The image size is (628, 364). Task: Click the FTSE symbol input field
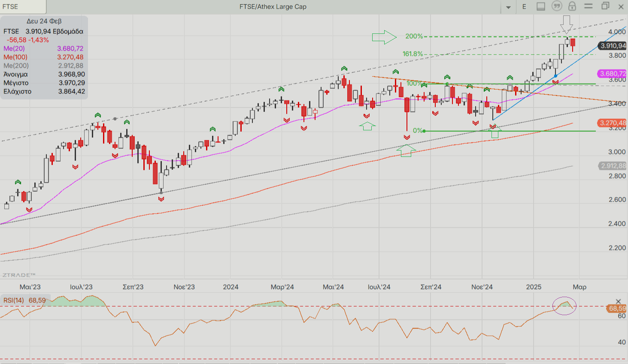click(23, 7)
